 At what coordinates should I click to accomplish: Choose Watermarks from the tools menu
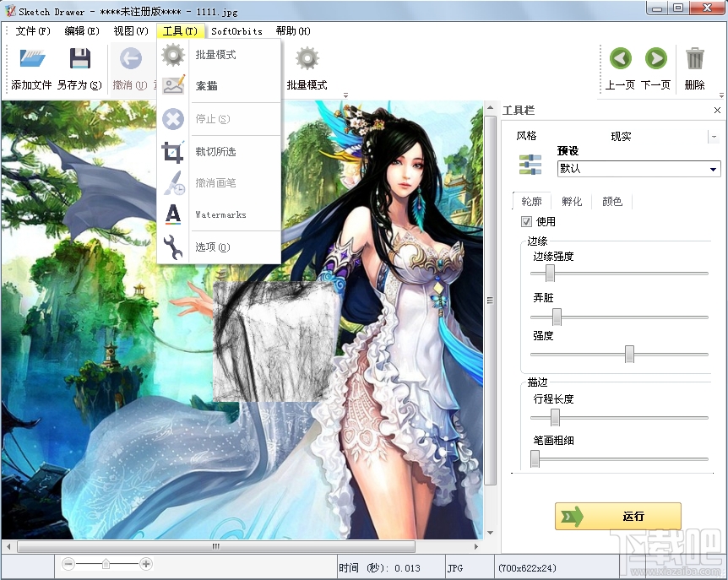tap(219, 214)
